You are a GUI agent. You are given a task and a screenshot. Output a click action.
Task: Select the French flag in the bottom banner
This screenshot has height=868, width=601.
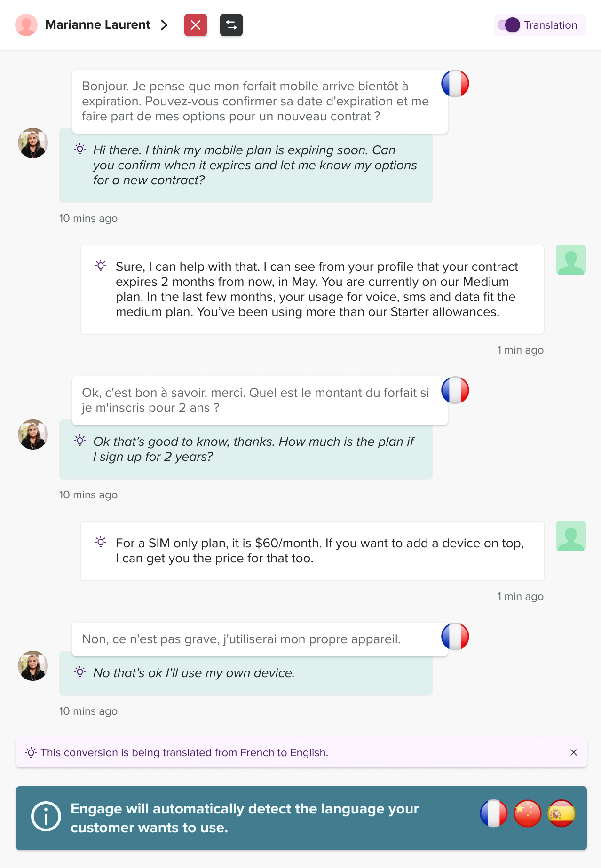pyautogui.click(x=493, y=813)
